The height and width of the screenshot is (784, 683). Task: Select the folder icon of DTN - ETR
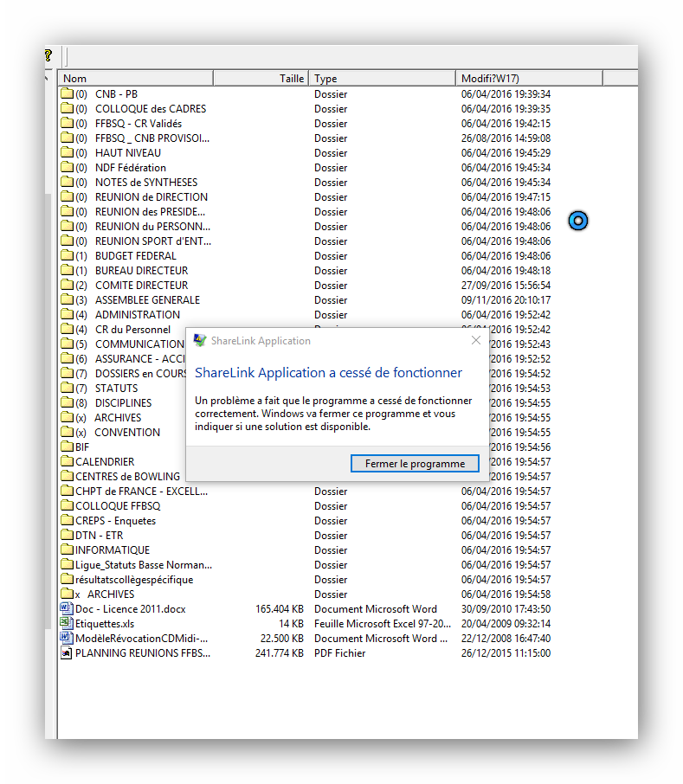click(x=67, y=535)
